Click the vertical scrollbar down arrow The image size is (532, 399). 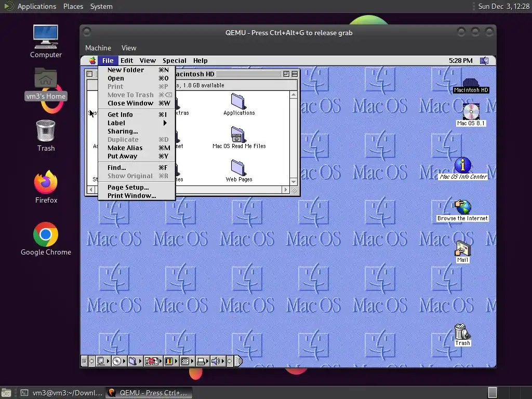click(x=294, y=182)
